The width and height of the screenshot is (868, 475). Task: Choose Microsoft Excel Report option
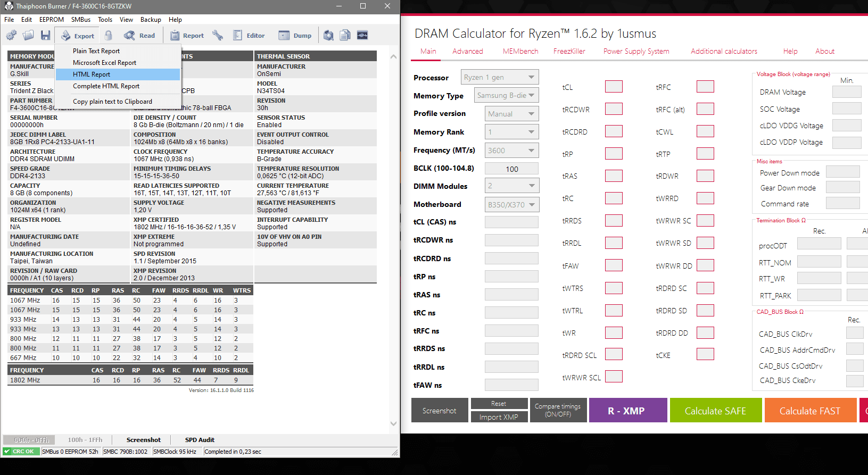pyautogui.click(x=118, y=63)
